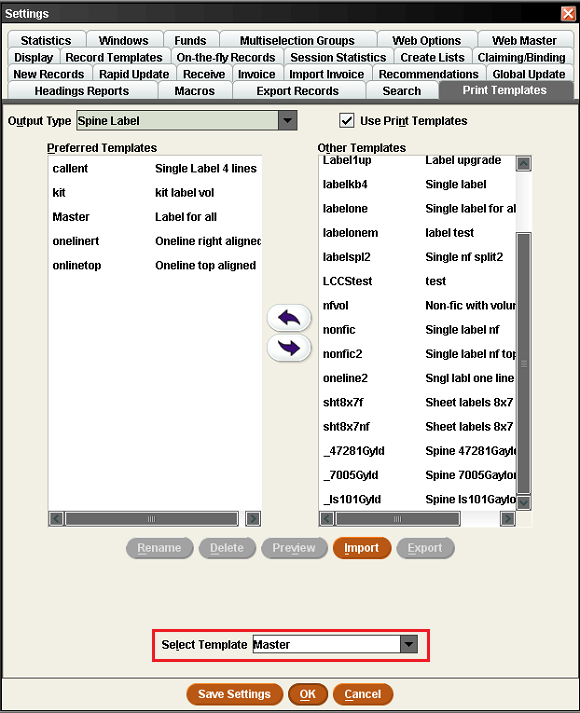Open the Global Update tab
The image size is (580, 713).
529,74
